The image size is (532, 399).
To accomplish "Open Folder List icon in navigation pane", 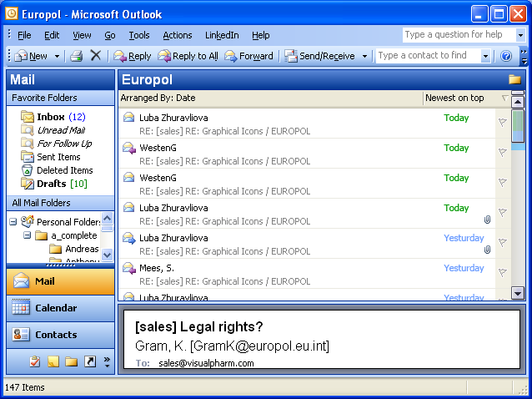I will pyautogui.click(x=71, y=361).
